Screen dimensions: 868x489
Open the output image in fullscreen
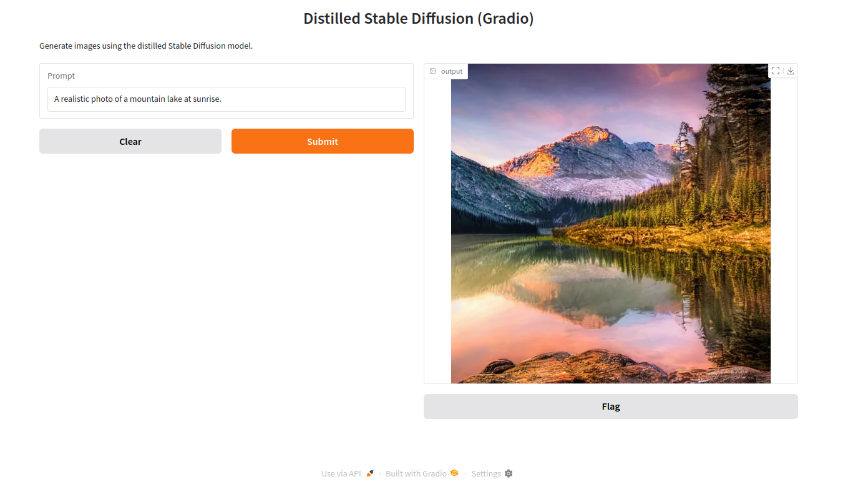point(776,71)
